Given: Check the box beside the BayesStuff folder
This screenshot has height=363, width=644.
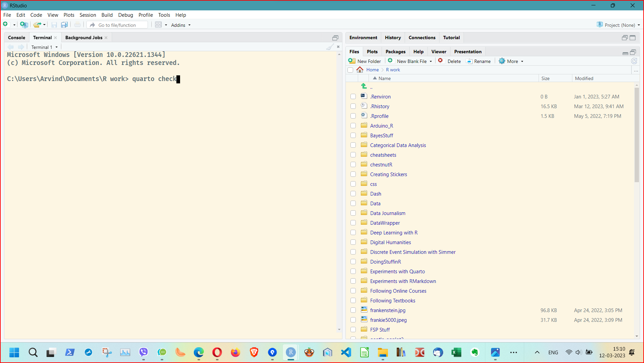Looking at the screenshot, I should 353,135.
